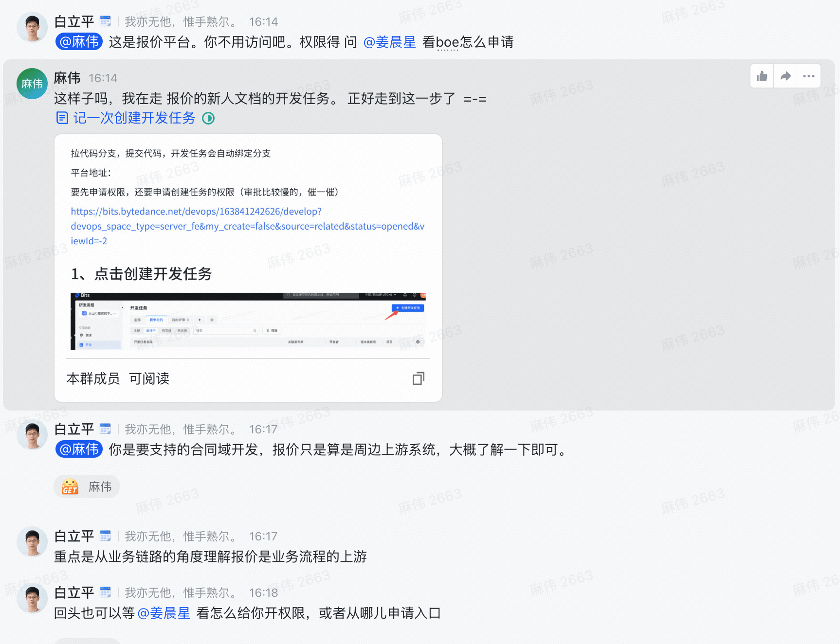This screenshot has width=840, height=644.
Task: Click the copy icon in the document card footer
Action: pyautogui.click(x=419, y=378)
